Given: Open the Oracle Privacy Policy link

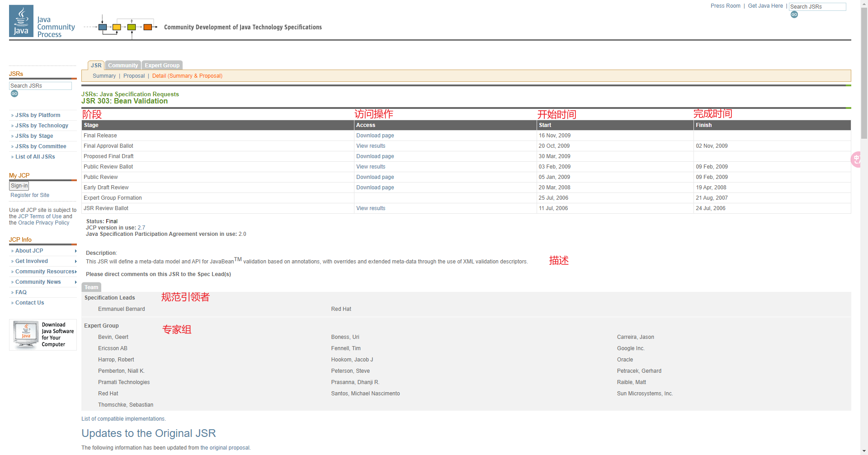Looking at the screenshot, I should [x=43, y=223].
